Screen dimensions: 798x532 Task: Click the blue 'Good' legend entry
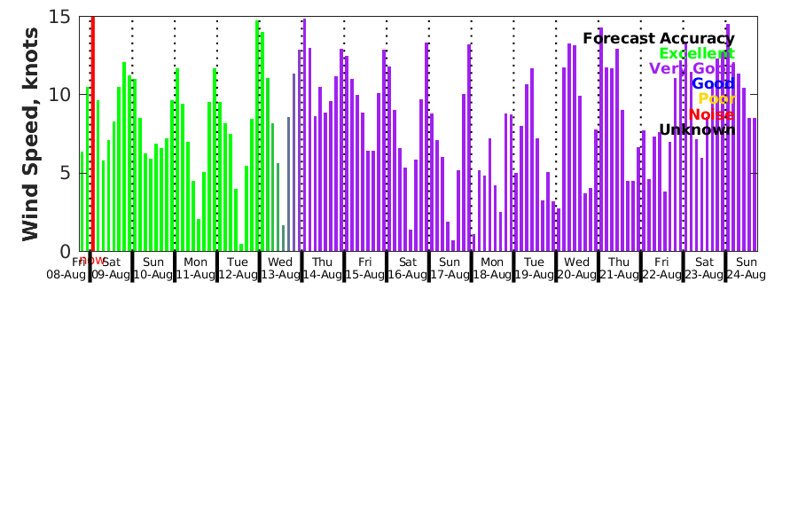713,84
